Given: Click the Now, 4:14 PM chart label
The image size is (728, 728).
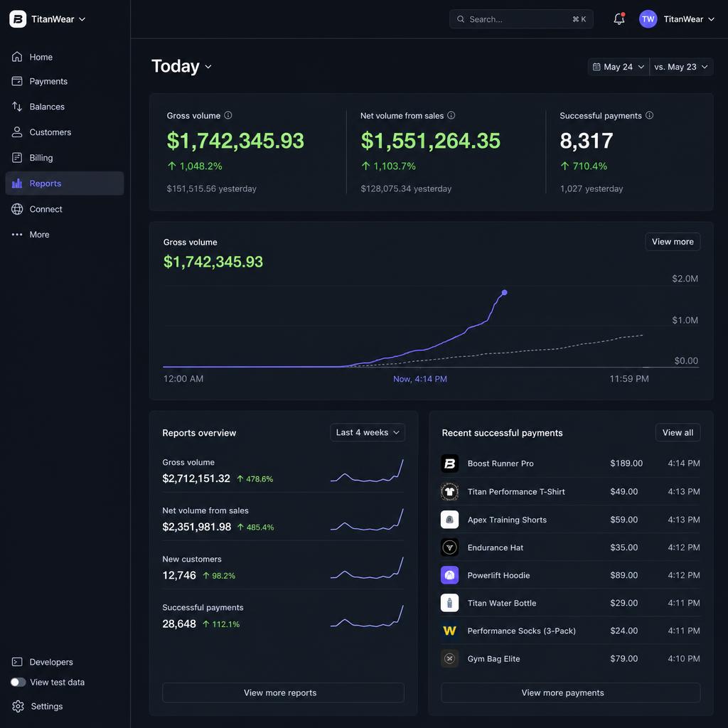Looking at the screenshot, I should pyautogui.click(x=419, y=379).
